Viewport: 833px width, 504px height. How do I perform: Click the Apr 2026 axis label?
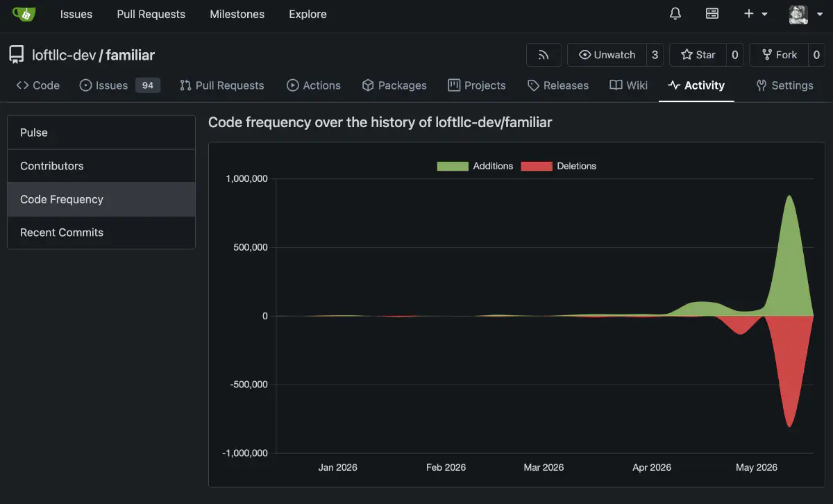point(652,467)
